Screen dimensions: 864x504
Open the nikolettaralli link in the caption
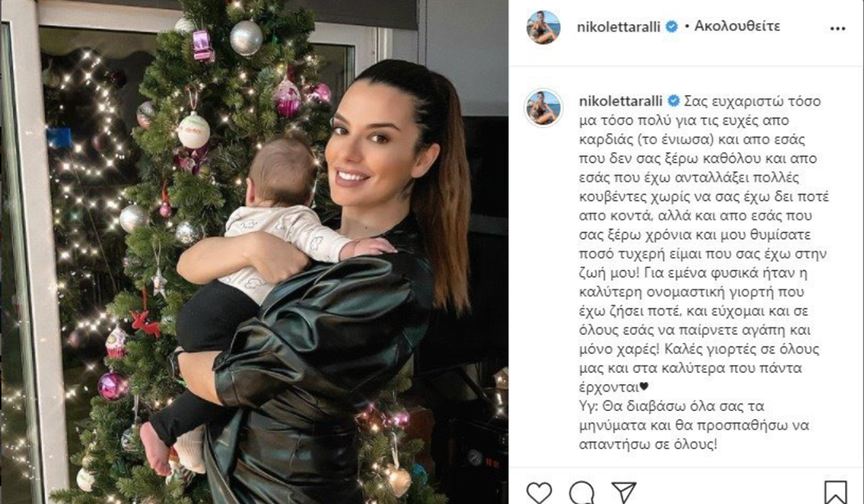621,100
